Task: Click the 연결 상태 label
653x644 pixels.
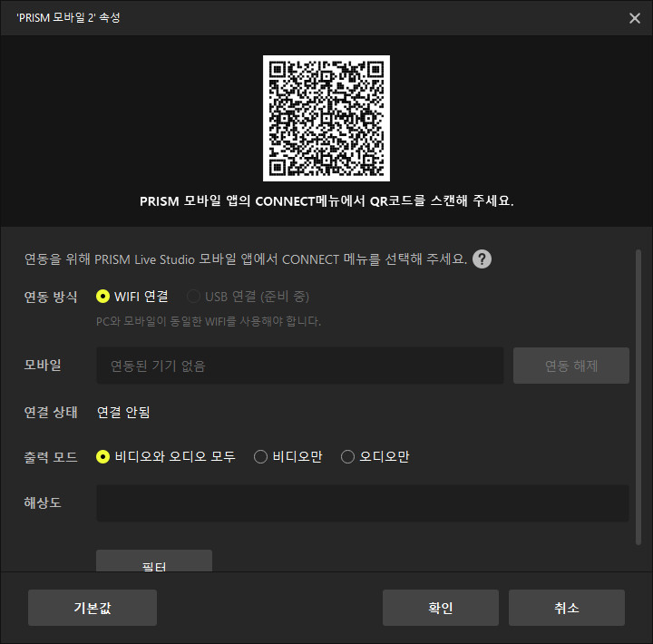Action: [x=51, y=413]
